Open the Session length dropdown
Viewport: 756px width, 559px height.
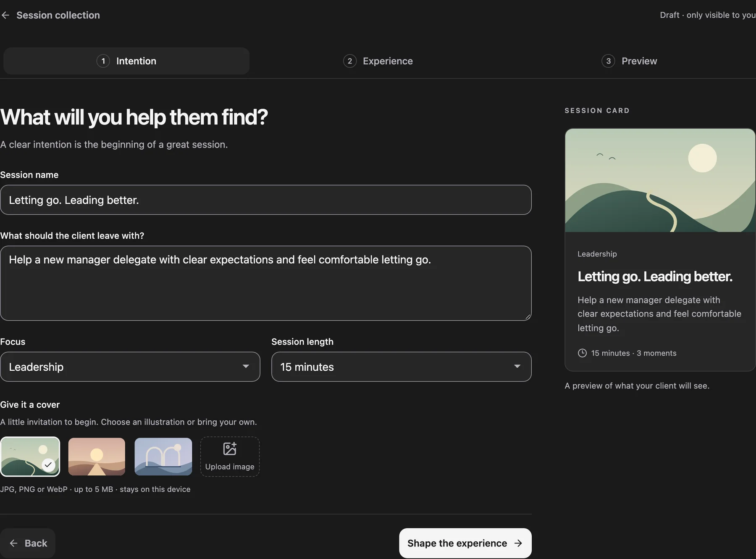click(402, 367)
